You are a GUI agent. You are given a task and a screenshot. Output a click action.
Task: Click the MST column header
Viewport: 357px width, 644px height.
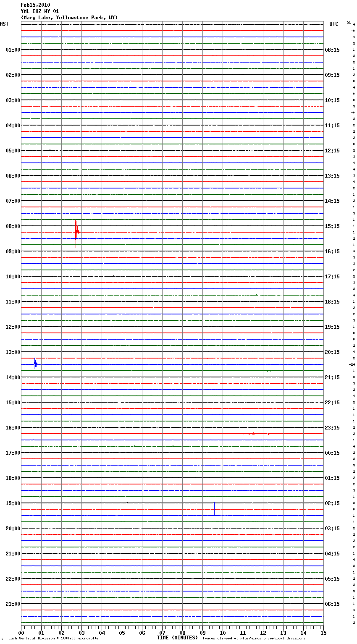click(4, 24)
